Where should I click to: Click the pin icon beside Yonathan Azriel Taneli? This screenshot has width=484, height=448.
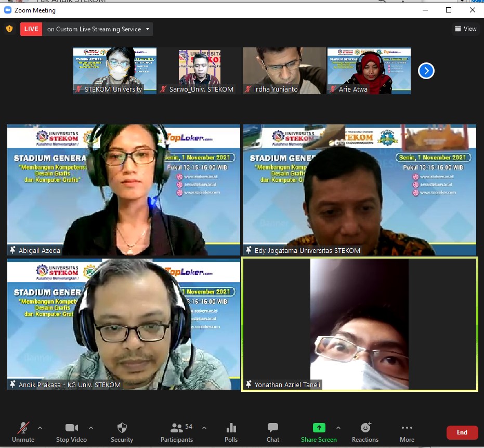click(x=248, y=385)
